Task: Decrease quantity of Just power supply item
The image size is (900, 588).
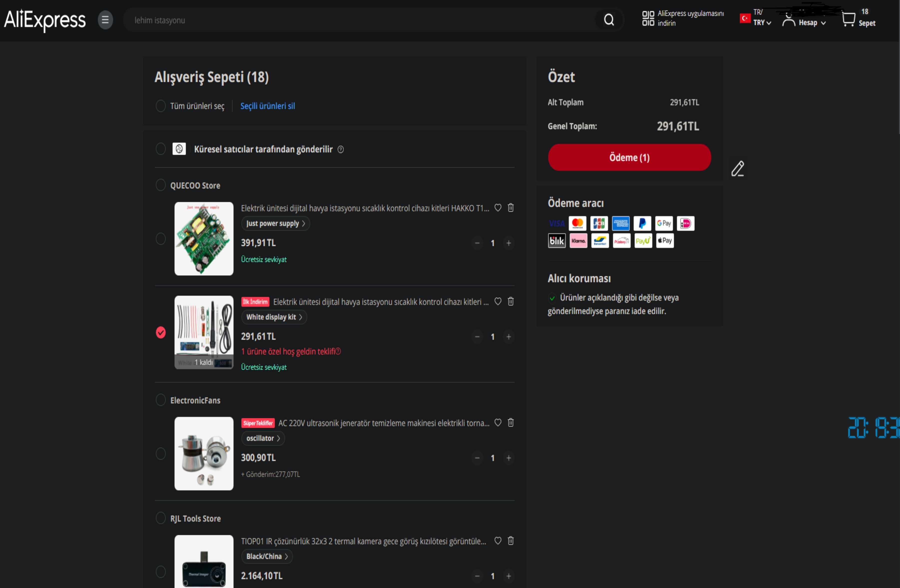Action: pos(477,243)
